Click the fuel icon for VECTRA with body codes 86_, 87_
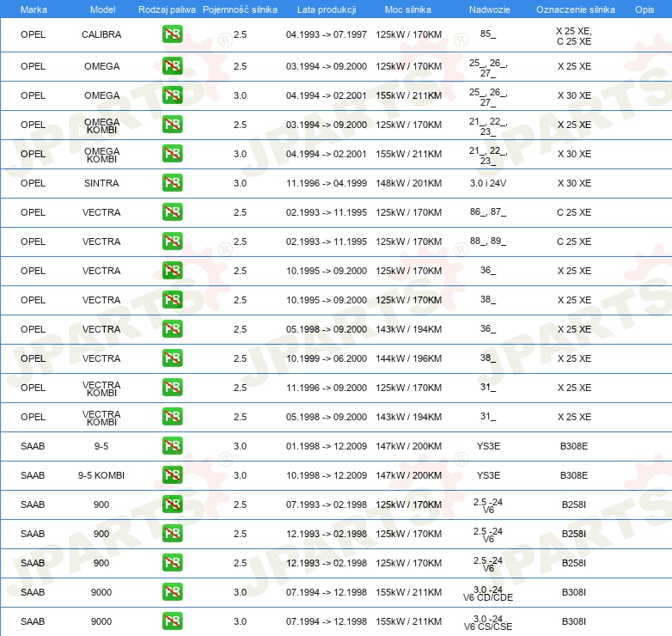Viewport: 672px width, 636px height. point(172,212)
